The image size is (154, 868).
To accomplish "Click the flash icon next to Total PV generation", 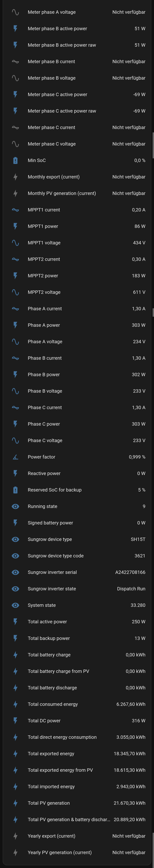I will pos(15,803).
